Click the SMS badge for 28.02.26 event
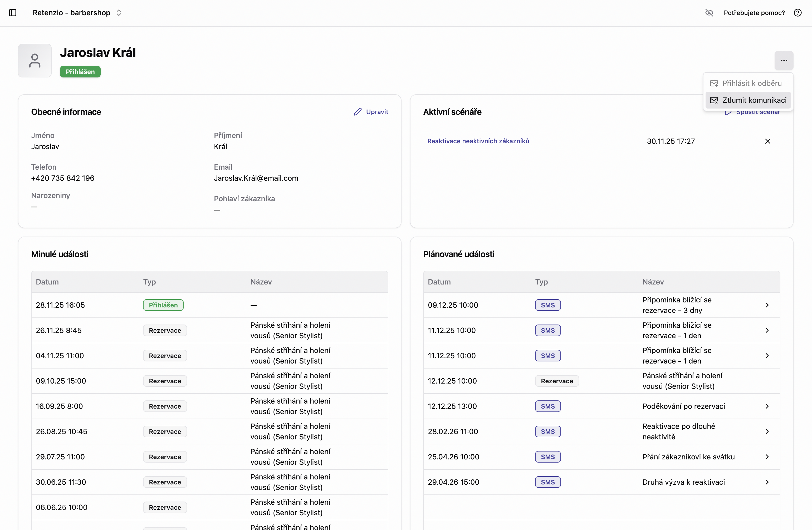Screen dimensions: 812x530 coord(547,431)
